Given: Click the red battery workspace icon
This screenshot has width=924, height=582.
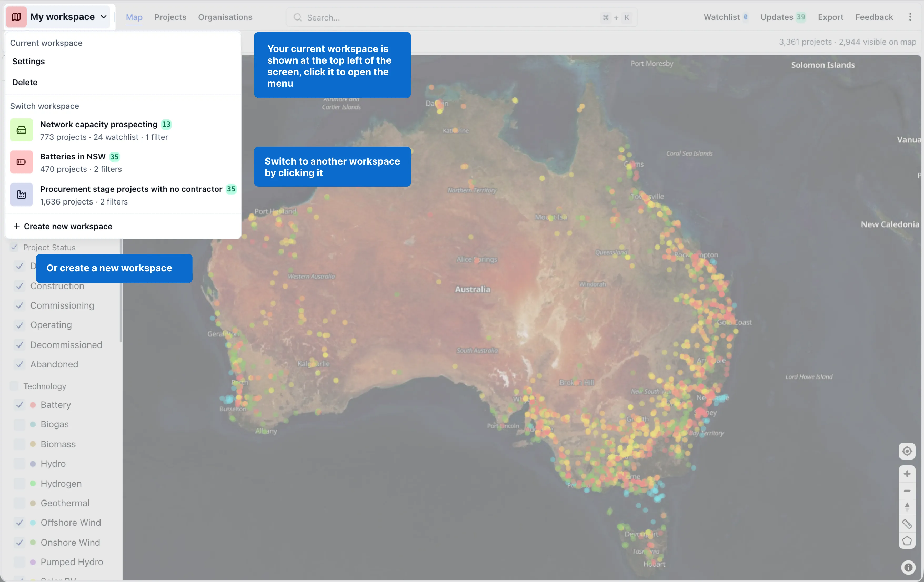Looking at the screenshot, I should [22, 162].
